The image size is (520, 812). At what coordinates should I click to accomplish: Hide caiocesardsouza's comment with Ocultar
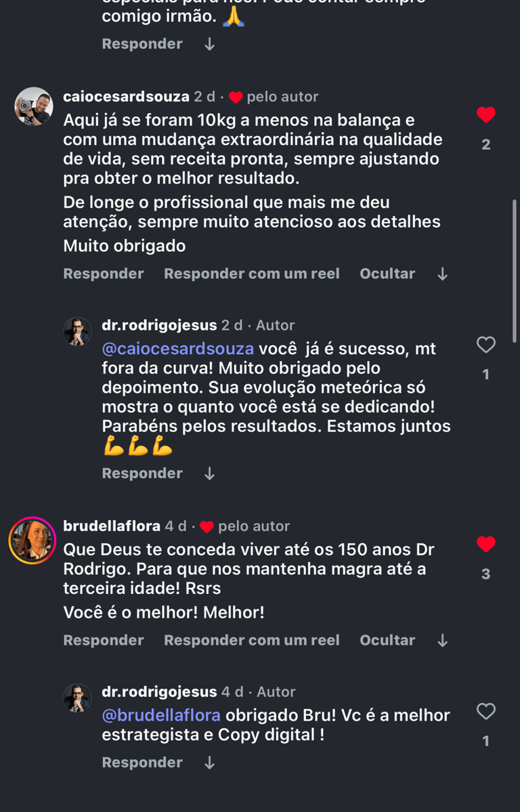click(x=387, y=274)
